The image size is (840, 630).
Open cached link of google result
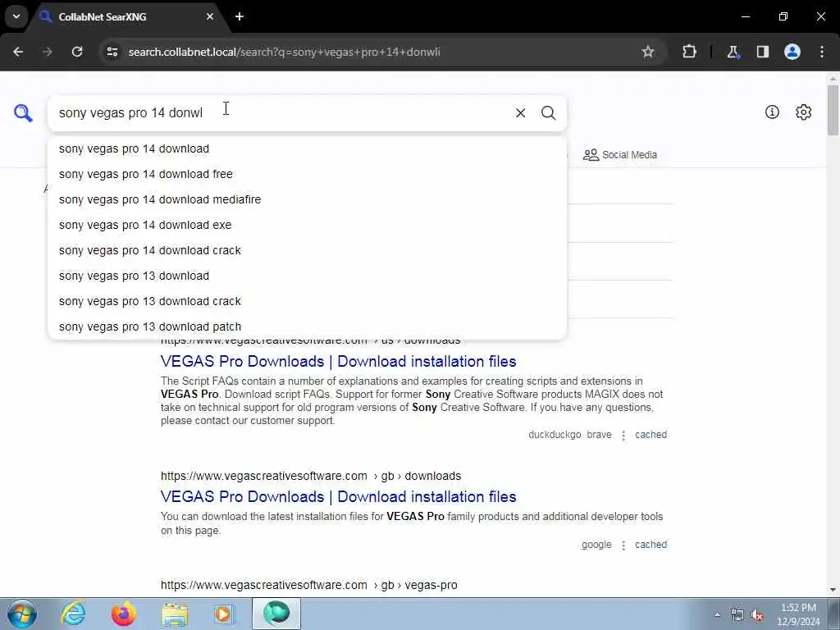pyautogui.click(x=651, y=545)
